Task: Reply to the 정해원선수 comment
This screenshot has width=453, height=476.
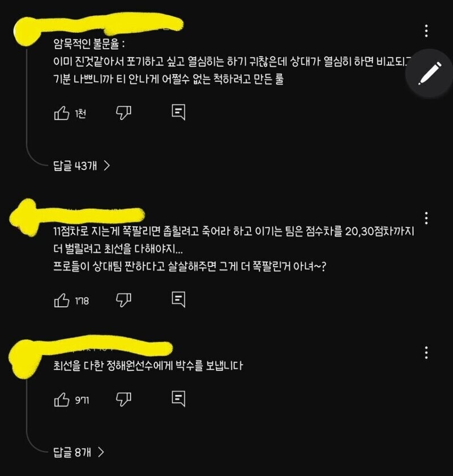Action: (178, 398)
